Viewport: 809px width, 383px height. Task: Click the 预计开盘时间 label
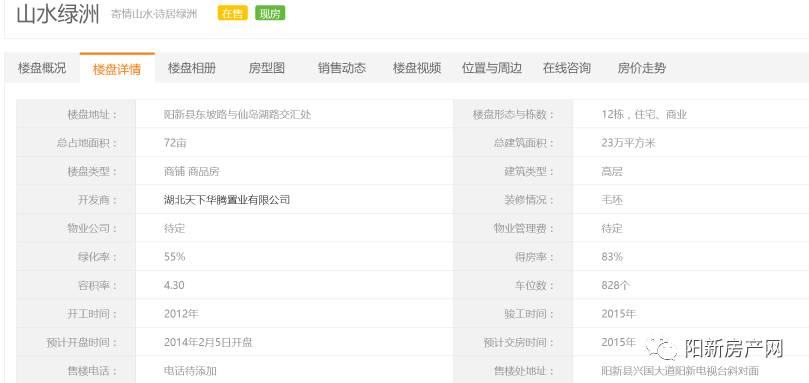82,342
